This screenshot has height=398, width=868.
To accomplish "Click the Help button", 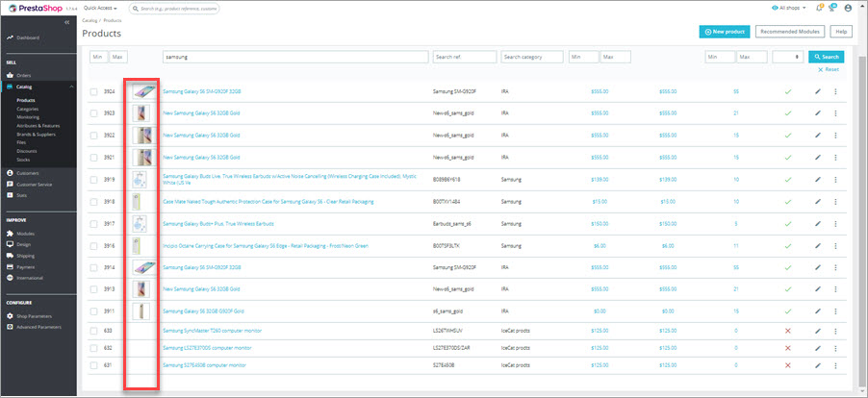I will 841,32.
